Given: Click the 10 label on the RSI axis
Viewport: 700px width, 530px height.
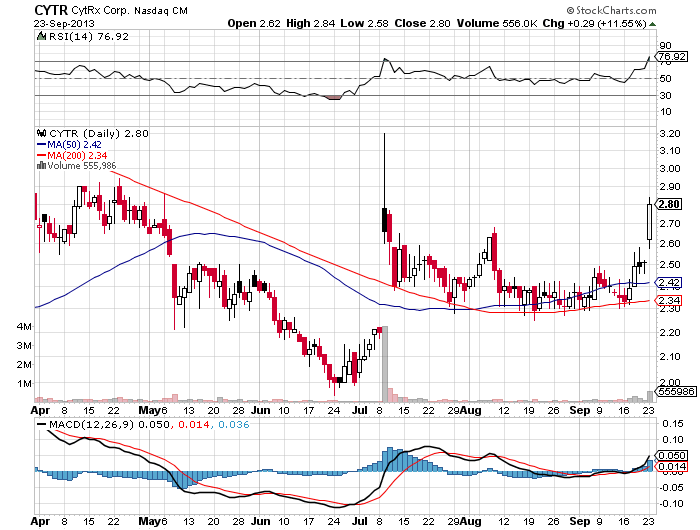Looking at the screenshot, I should click(665, 112).
